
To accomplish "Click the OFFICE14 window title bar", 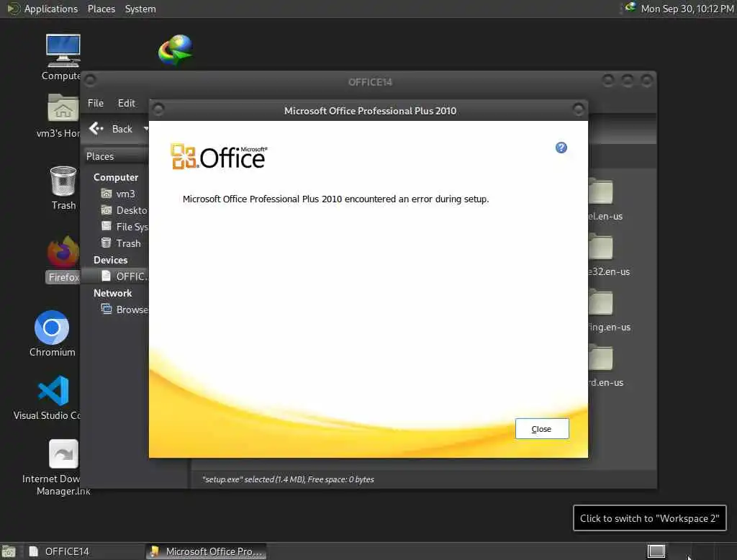I will coord(370,82).
